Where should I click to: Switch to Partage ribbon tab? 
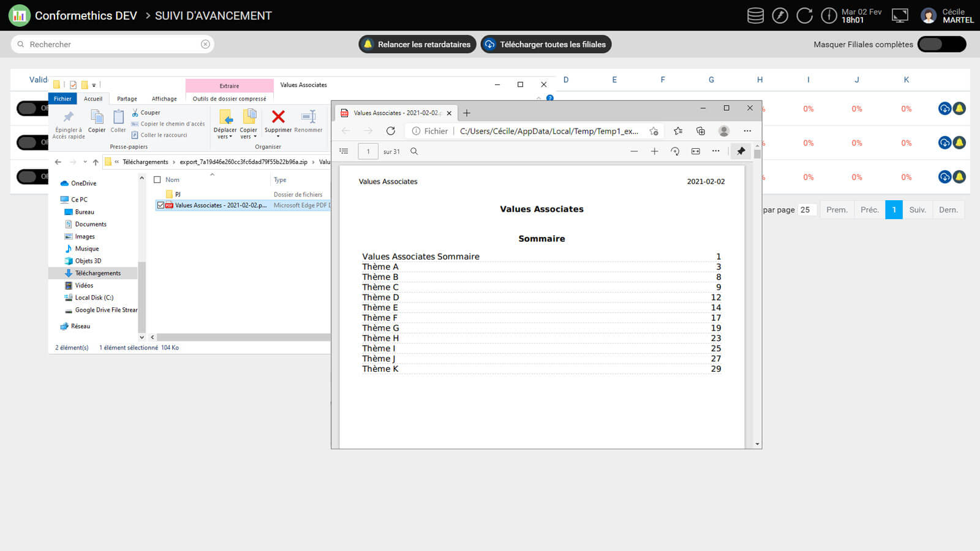tap(127, 99)
